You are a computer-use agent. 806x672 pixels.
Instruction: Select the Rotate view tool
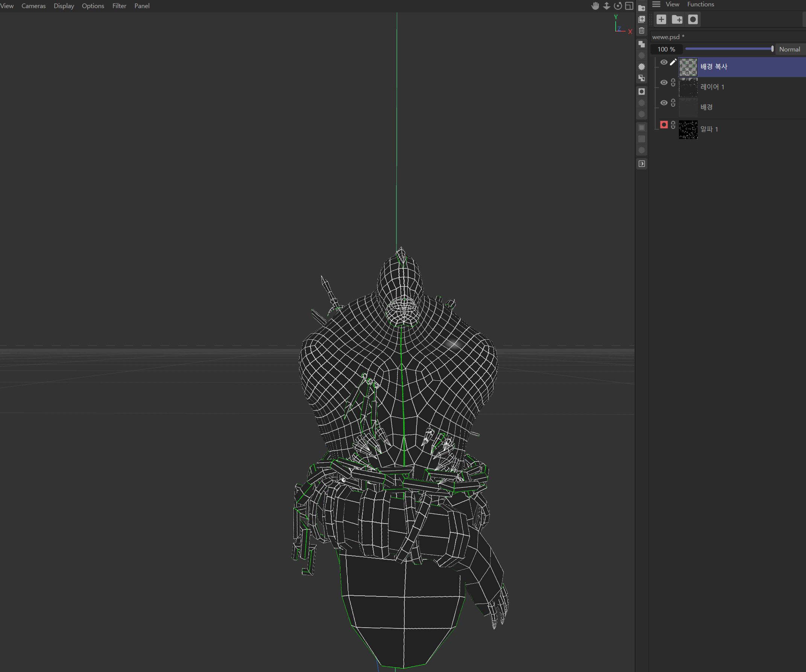(618, 6)
